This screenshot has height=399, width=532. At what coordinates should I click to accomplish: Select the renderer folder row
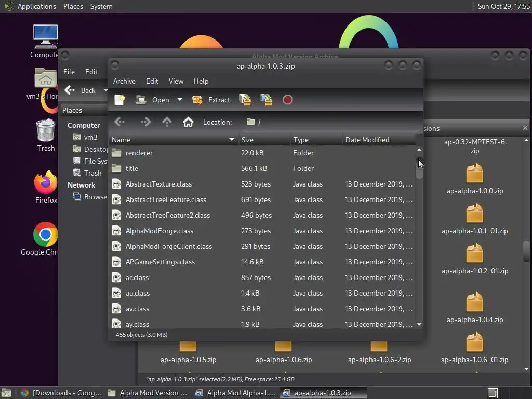coord(262,153)
